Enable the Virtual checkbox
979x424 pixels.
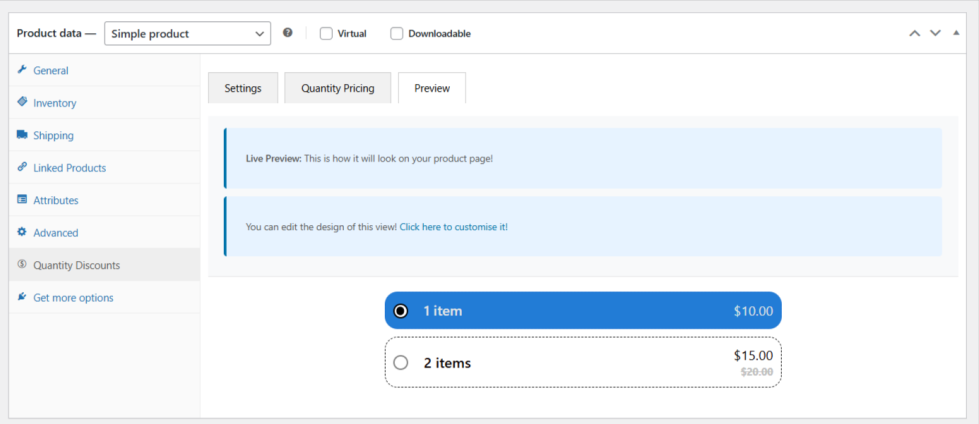pos(326,33)
